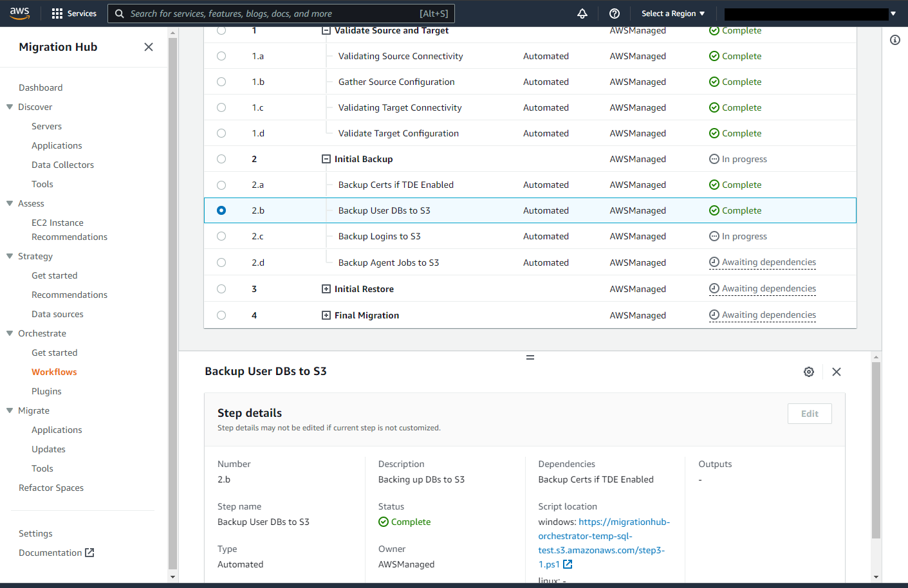Viewport: 908px width, 588px height.
Task: Click Awaiting dependencies status for Initial Restore
Action: click(763, 289)
